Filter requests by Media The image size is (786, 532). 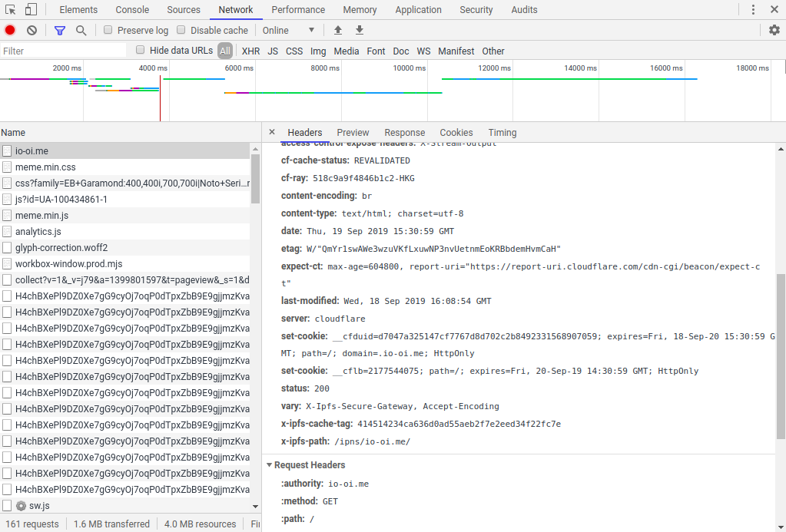tap(347, 51)
